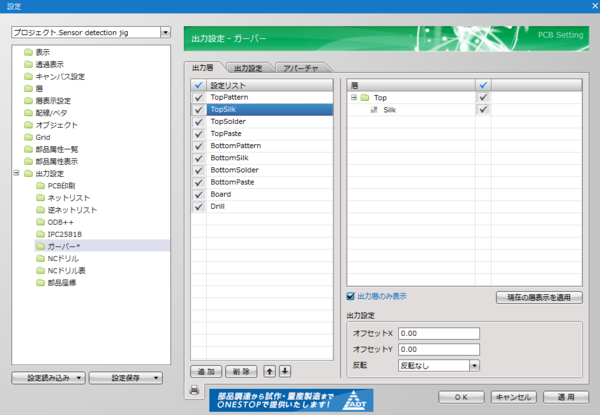Switch to the 出力設定 tab
The image size is (600, 415).
(x=248, y=68)
